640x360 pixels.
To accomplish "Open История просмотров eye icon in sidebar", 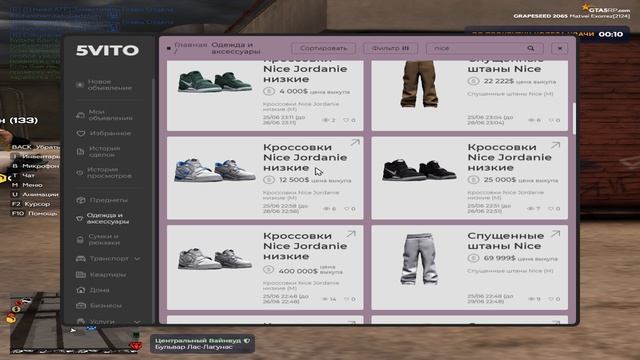I will pyautogui.click(x=80, y=173).
